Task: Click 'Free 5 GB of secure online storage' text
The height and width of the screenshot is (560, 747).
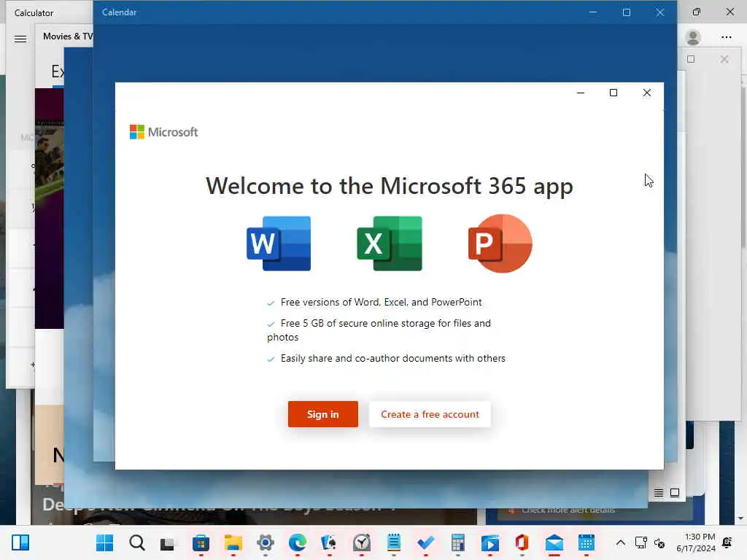Action: 379,330
